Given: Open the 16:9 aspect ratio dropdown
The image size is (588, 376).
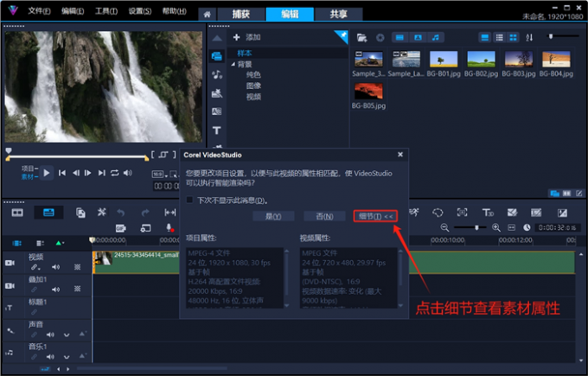Looking at the screenshot, I should click(160, 175).
